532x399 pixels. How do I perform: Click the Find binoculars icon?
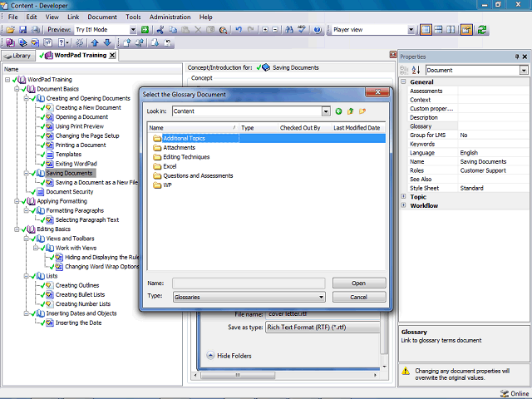tap(289, 30)
